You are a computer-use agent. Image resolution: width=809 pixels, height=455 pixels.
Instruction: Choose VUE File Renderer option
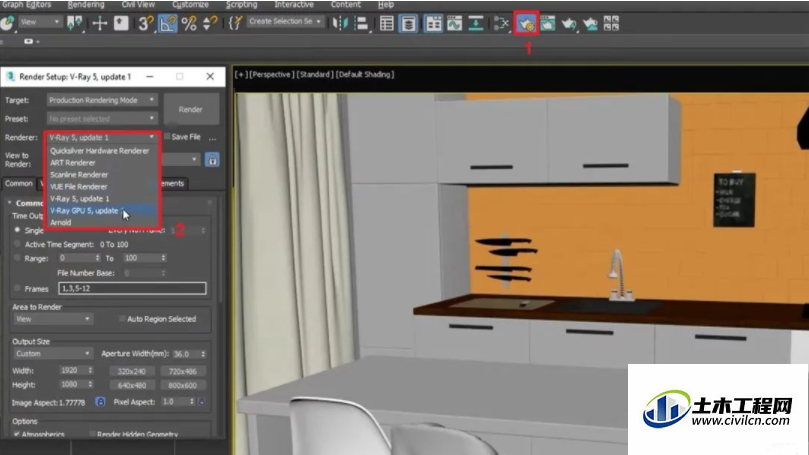point(102,186)
